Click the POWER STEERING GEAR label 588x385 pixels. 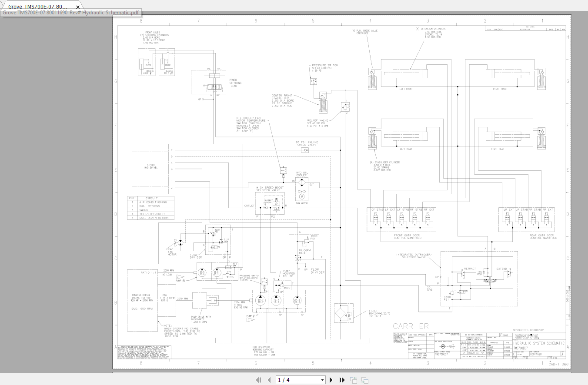pyautogui.click(x=235, y=83)
